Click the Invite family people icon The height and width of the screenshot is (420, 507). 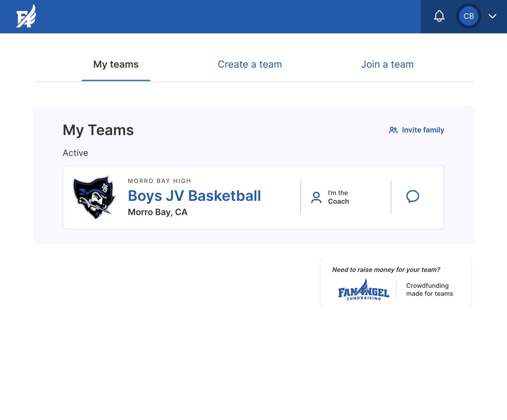[393, 130]
